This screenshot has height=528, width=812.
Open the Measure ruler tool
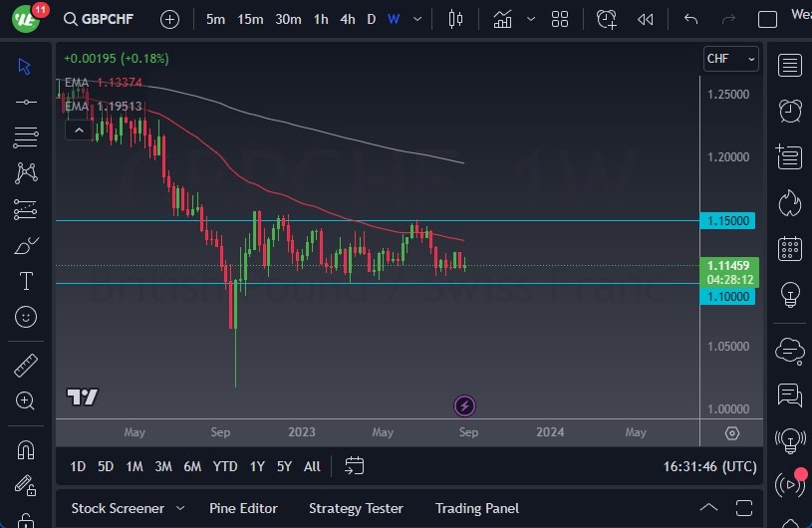pos(26,366)
